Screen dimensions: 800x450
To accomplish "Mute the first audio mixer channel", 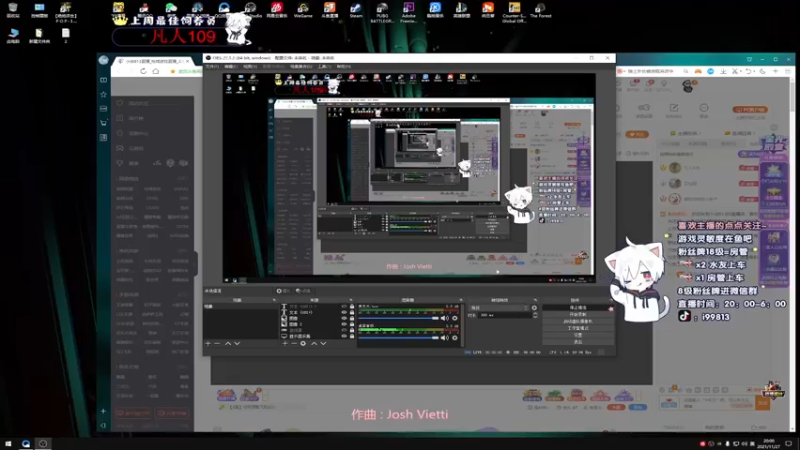I will [444, 318].
